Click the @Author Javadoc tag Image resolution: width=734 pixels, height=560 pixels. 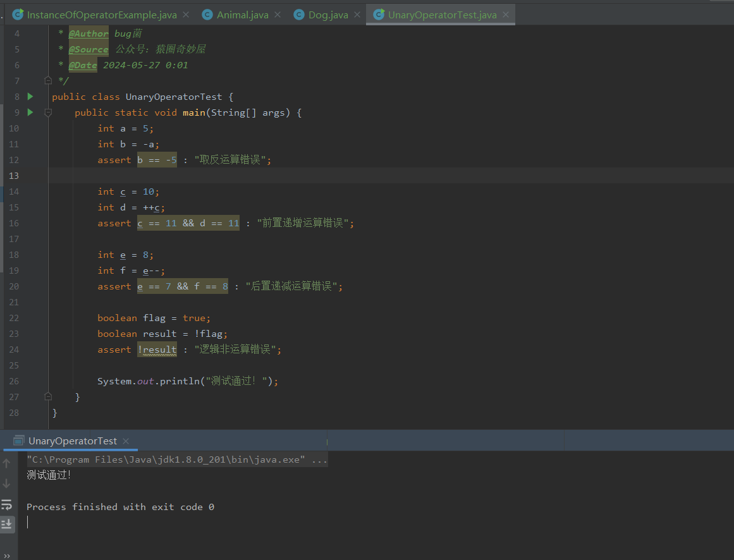point(89,33)
